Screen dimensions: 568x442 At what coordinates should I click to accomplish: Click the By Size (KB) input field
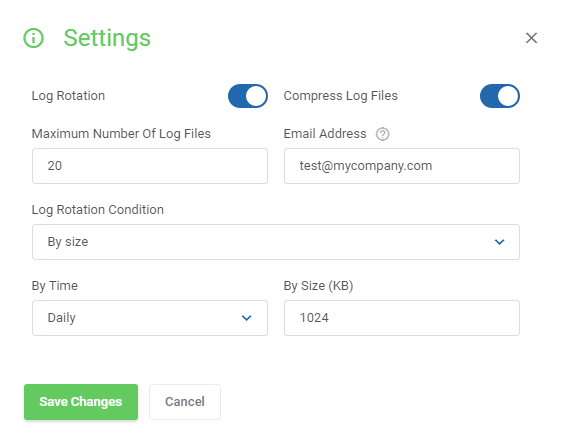pos(402,318)
